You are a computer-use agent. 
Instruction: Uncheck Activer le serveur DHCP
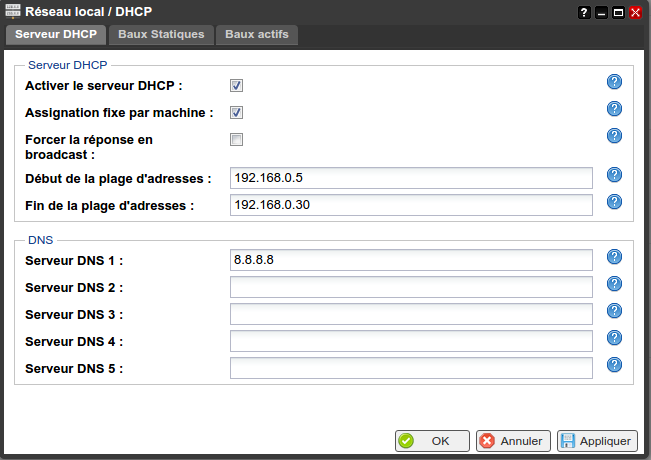pyautogui.click(x=236, y=86)
